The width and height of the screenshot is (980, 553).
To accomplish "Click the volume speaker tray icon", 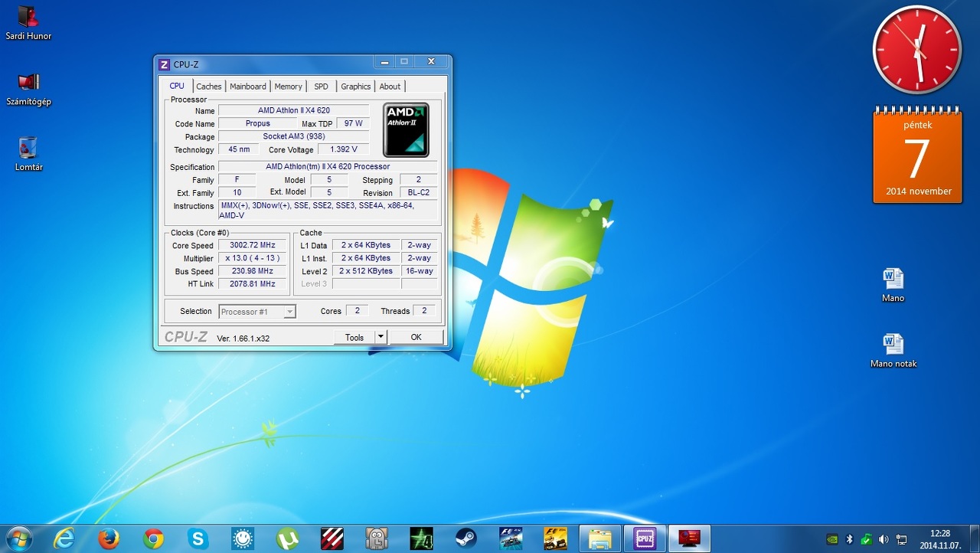I will (x=884, y=539).
